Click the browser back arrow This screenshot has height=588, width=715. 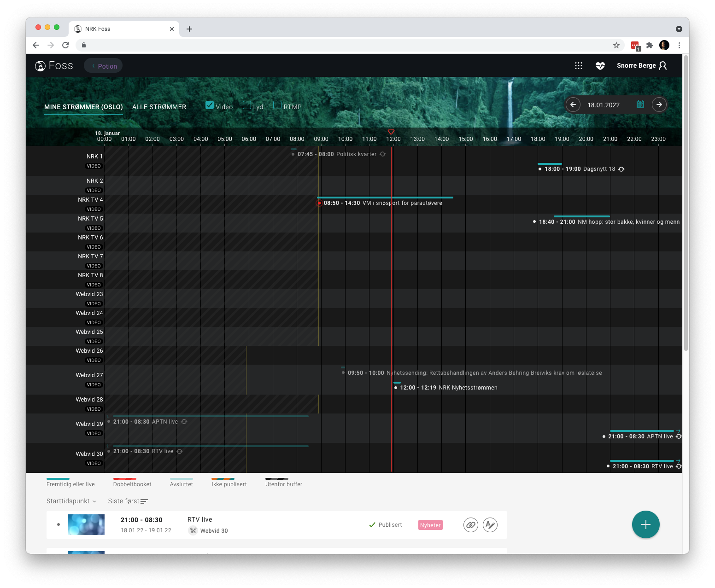click(36, 45)
